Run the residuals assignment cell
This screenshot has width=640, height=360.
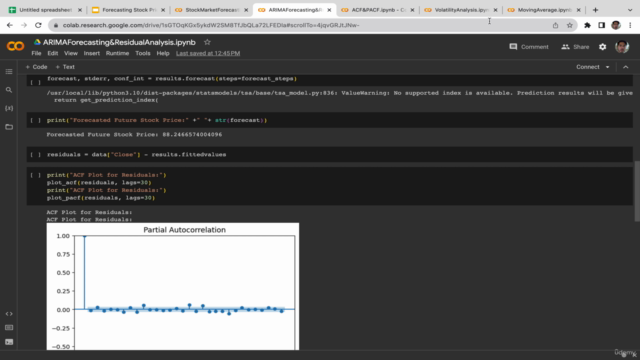coord(36,155)
